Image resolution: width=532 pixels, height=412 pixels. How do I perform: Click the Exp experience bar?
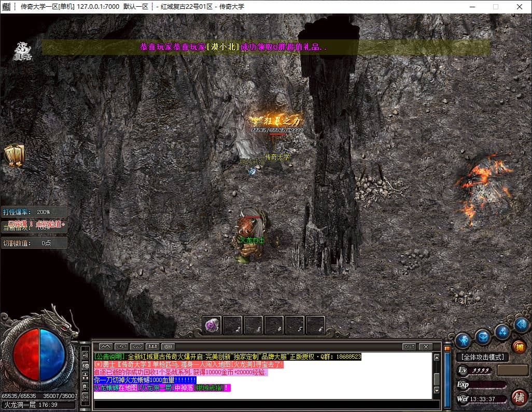point(482,385)
